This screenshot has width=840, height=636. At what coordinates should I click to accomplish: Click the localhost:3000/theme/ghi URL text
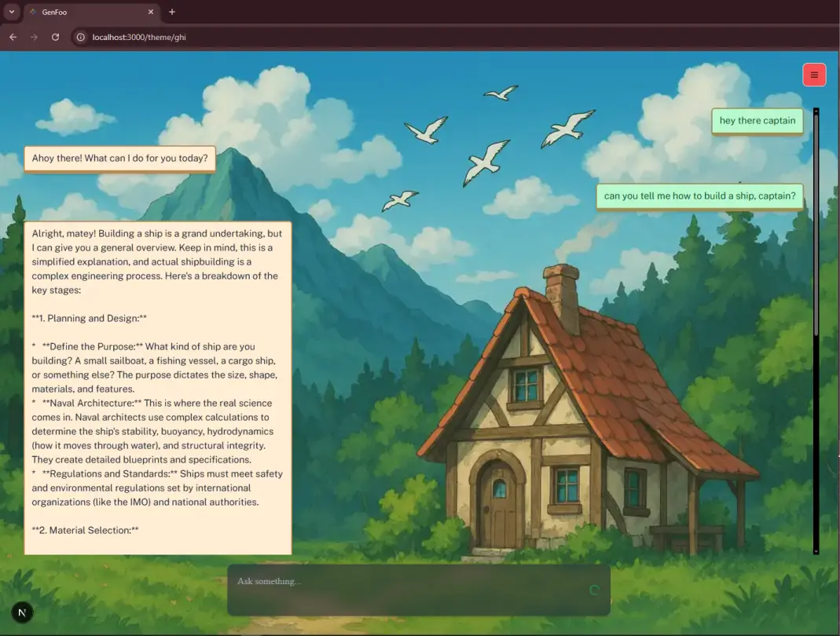pos(138,36)
